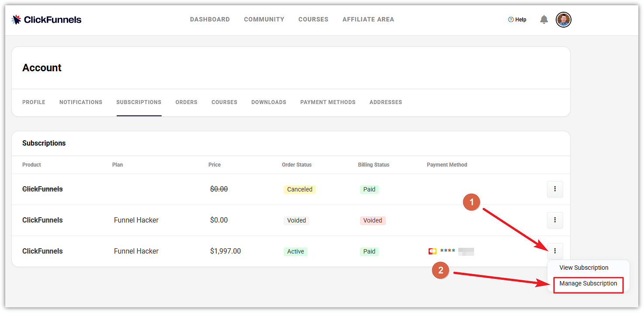Switch to the Payment Methods tab
The image size is (644, 313).
click(x=328, y=102)
